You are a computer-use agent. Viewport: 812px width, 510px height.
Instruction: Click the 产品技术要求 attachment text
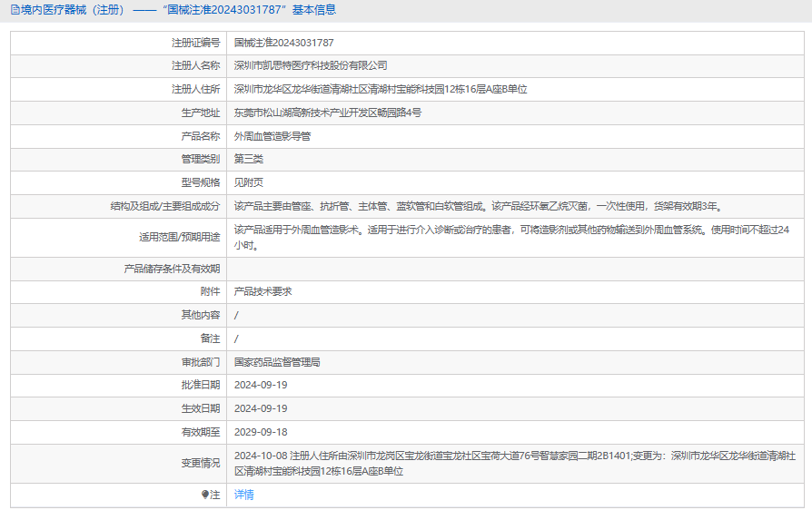click(x=263, y=291)
